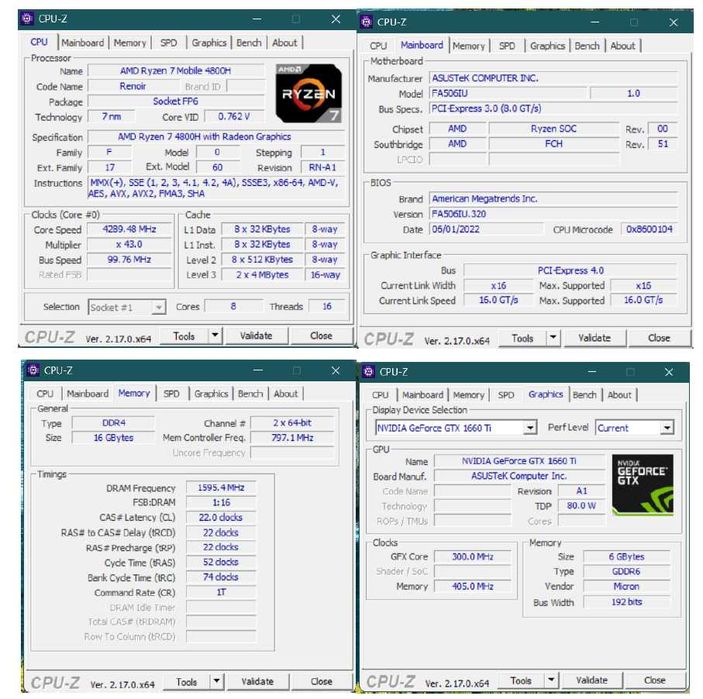This screenshot has height=699, width=703.
Task: Expand Tools arrow in the Mainboard window
Action: coord(553,337)
